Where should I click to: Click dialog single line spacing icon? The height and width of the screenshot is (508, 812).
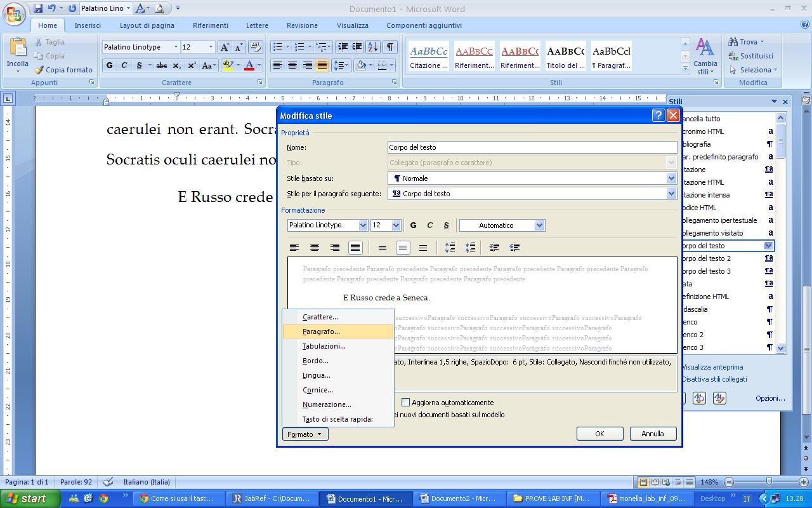click(382, 248)
